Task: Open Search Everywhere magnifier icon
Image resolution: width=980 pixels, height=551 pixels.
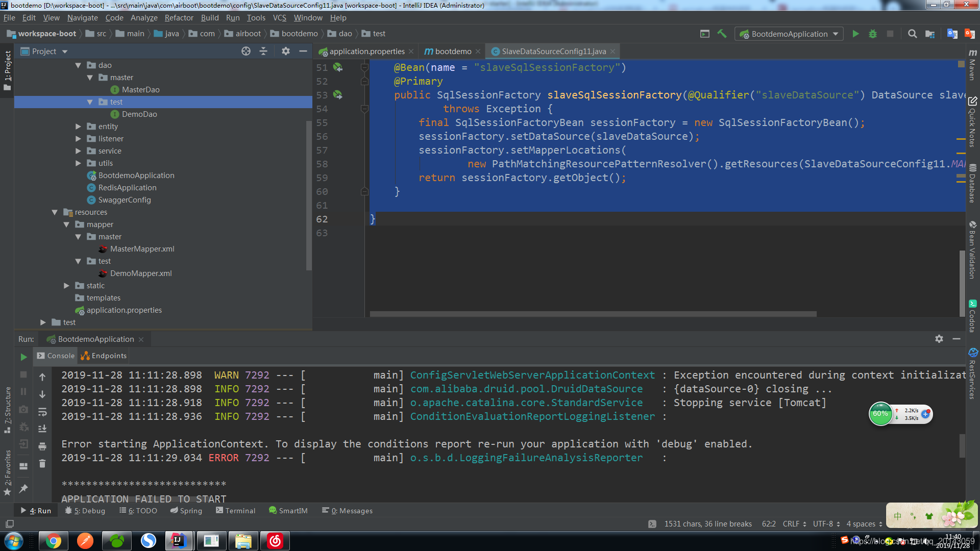Action: [x=912, y=34]
